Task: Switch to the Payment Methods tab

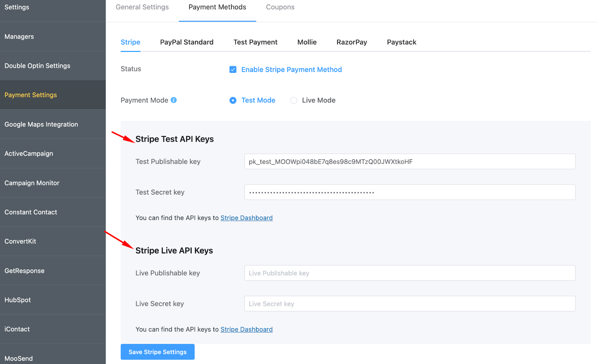Action: 217,7
